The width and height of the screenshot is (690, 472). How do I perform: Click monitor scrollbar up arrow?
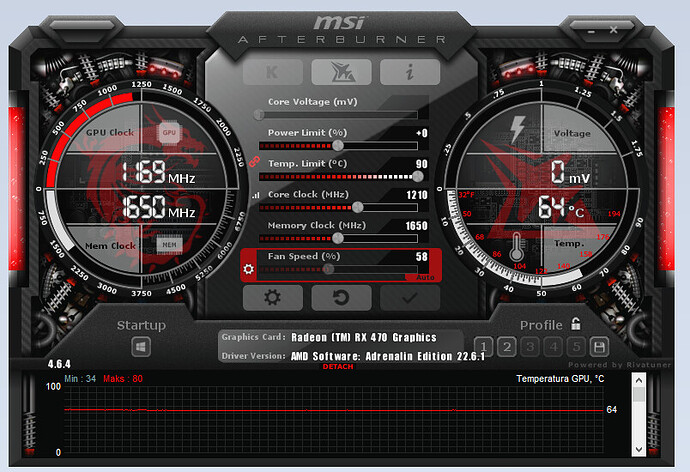[639, 380]
